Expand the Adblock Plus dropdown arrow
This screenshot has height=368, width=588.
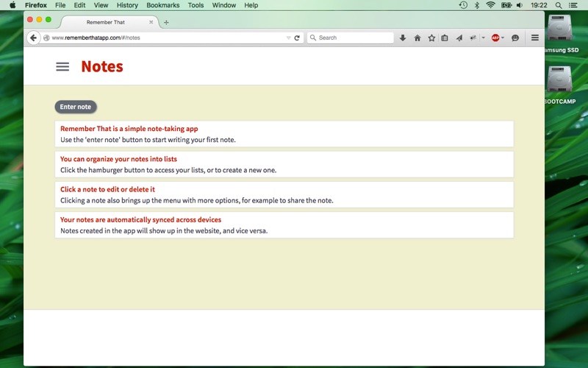tap(503, 38)
